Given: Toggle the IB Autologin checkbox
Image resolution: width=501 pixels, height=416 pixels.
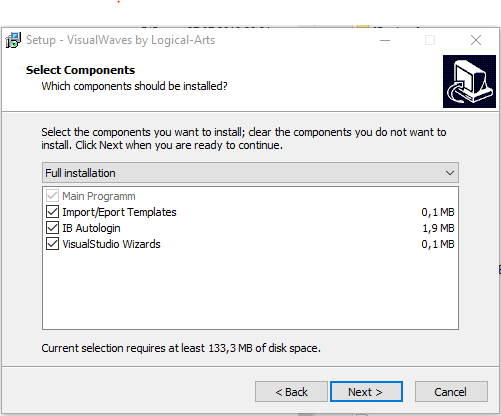Looking at the screenshot, I should 52,228.
